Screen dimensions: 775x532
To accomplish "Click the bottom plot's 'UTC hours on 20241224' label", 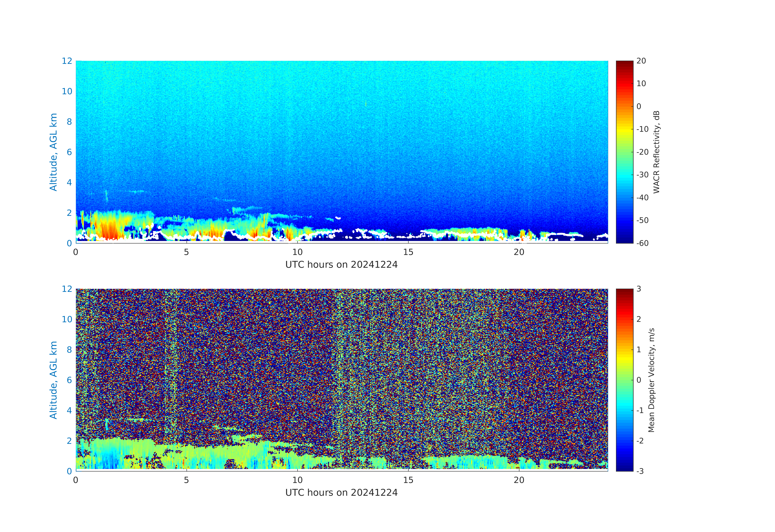I will coord(341,493).
